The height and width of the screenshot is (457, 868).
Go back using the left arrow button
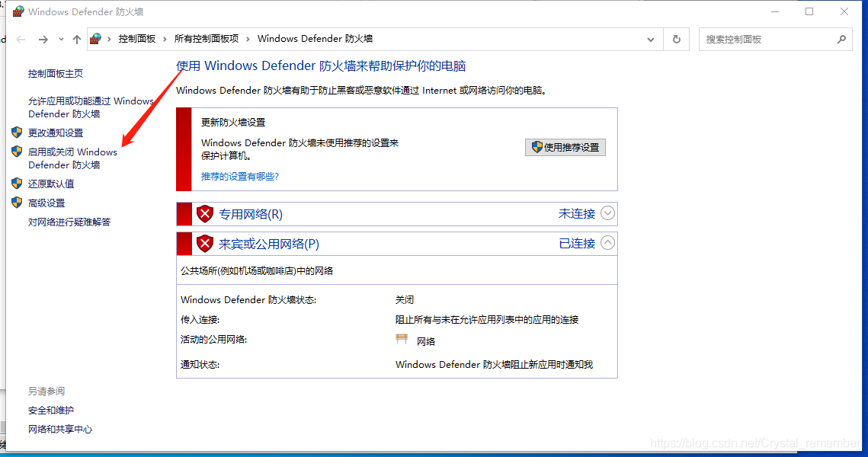21,40
